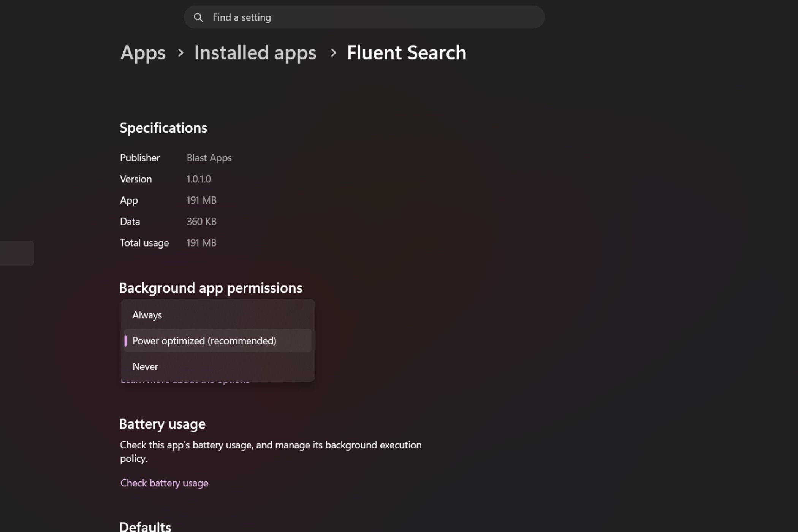Click version value 1.0.1.0
Viewport: 798px width, 532px height.
pyautogui.click(x=199, y=179)
